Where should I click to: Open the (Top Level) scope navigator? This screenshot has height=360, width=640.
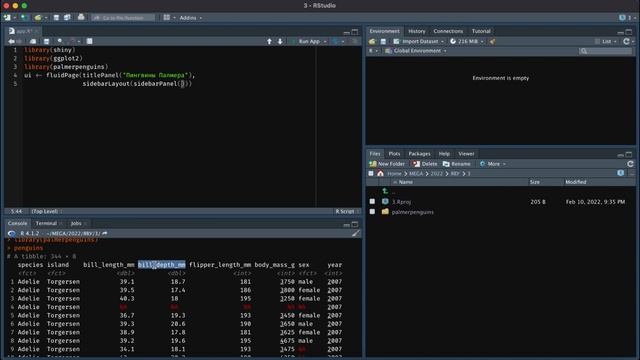[46, 211]
